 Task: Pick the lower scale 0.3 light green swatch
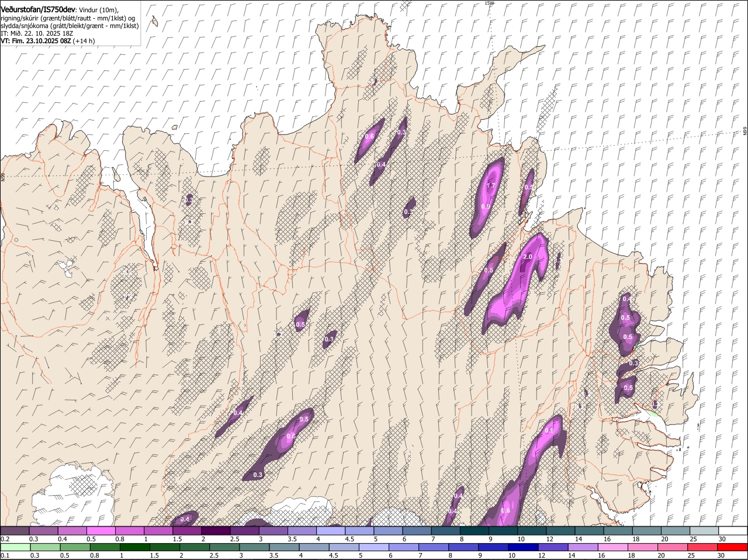(x=45, y=548)
